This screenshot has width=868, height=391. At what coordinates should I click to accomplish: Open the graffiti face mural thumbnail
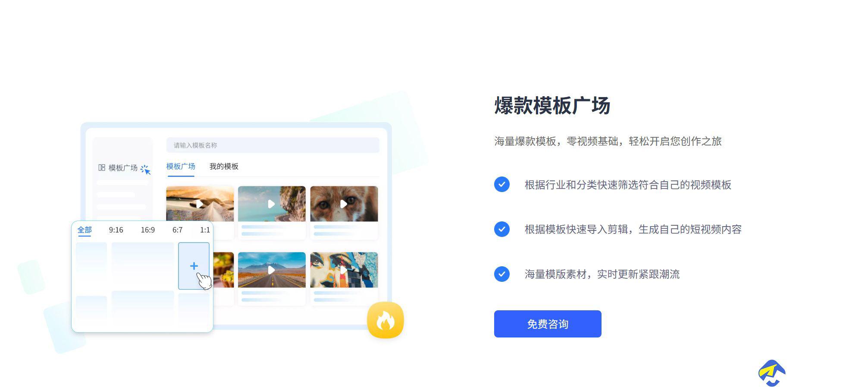344,270
